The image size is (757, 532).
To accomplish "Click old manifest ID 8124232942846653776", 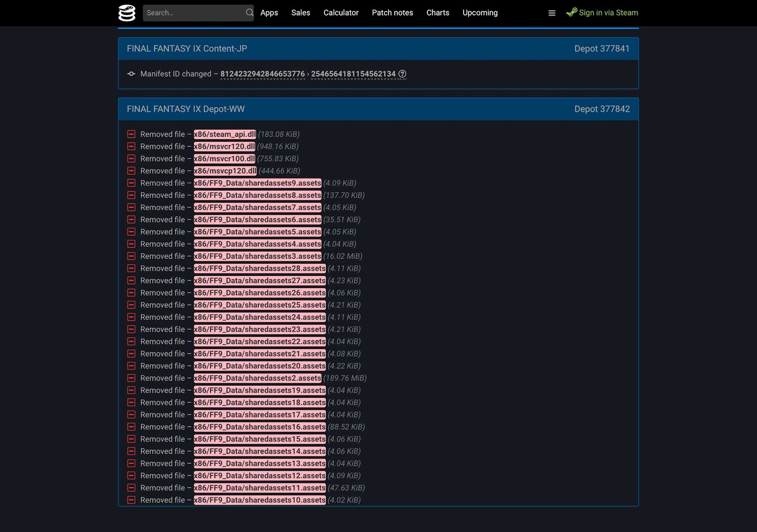I will coord(262,74).
